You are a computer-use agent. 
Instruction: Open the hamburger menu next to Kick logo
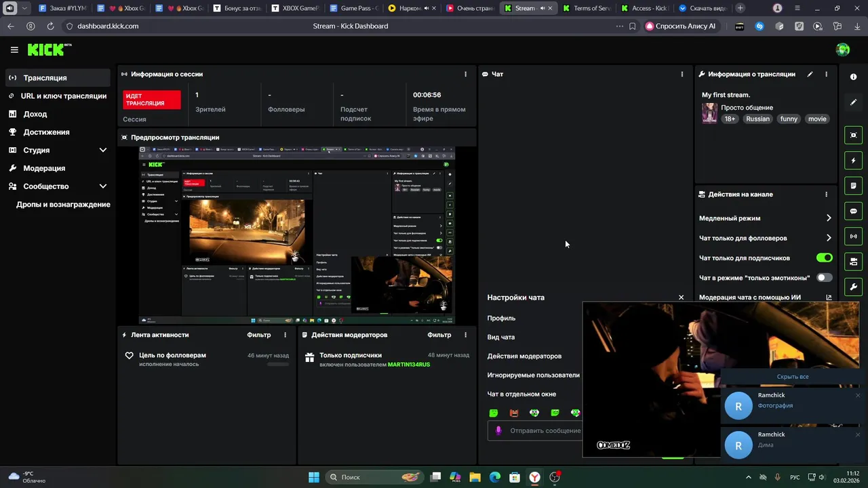click(x=14, y=49)
